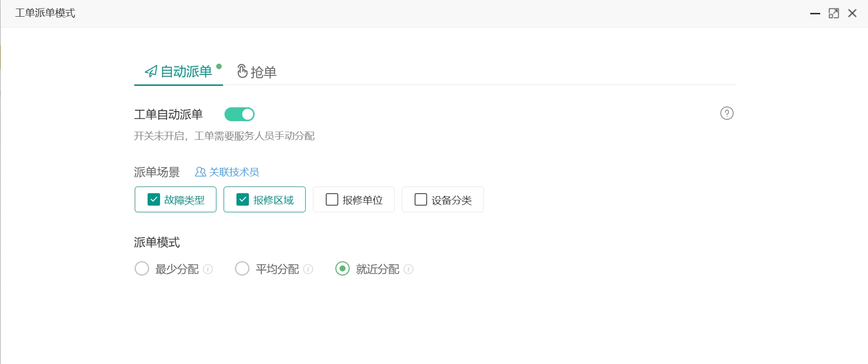Image resolution: width=868 pixels, height=364 pixels.
Task: Enable the 报修单位 checkbox
Action: click(332, 199)
